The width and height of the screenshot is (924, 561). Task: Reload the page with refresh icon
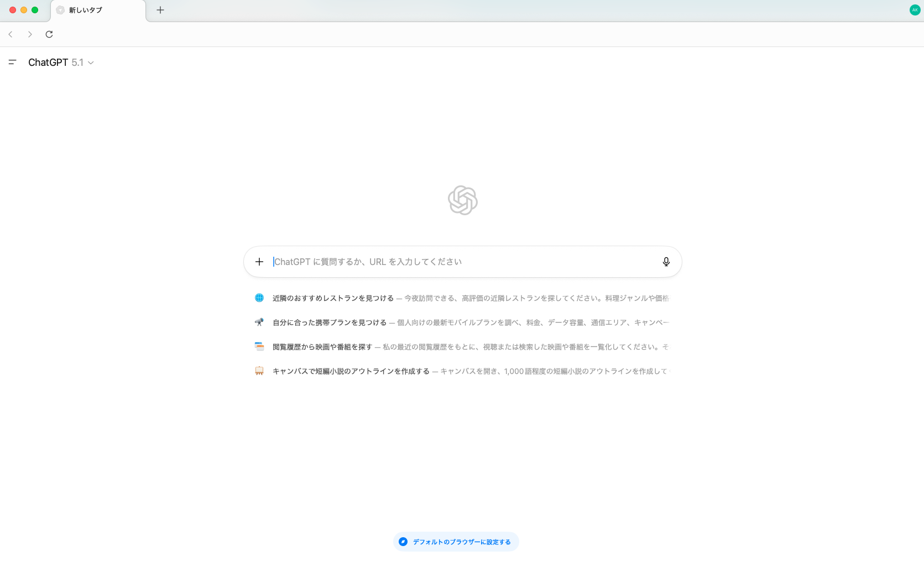(49, 34)
